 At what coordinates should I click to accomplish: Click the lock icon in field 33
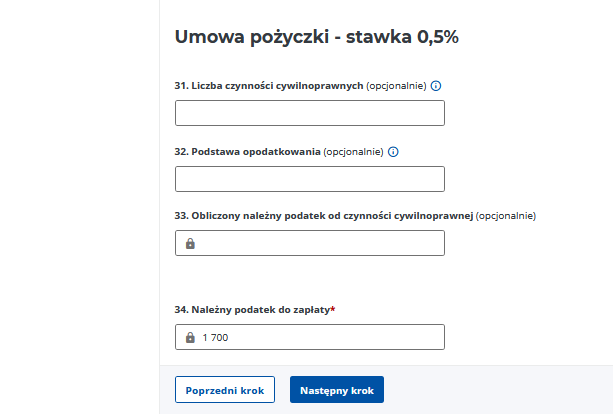190,243
